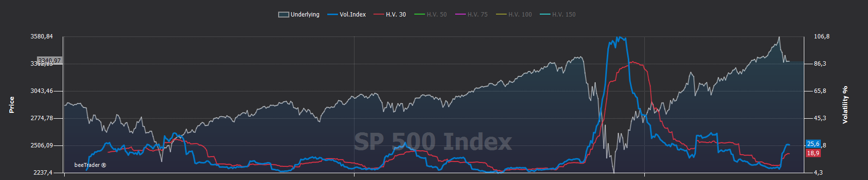The height and width of the screenshot is (180, 868).
Task: Toggle off the H.V. 30 label
Action: [x=396, y=15]
